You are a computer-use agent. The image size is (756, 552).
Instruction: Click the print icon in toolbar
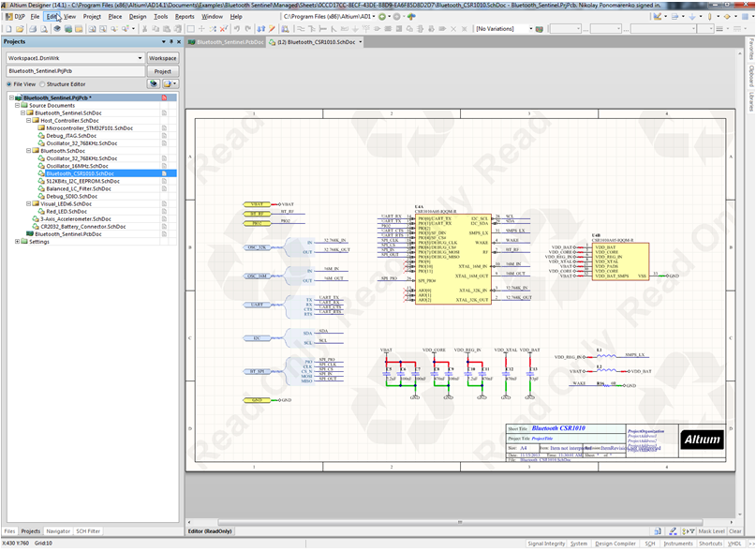pos(33,29)
